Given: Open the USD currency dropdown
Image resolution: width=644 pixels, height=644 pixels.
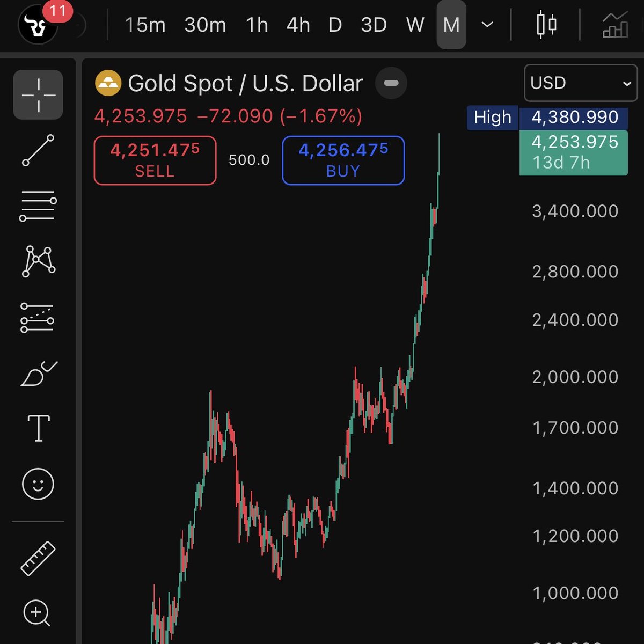Looking at the screenshot, I should pyautogui.click(x=581, y=83).
